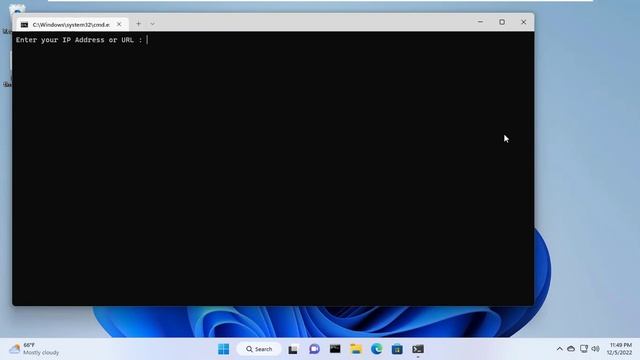Image resolution: width=640 pixels, height=360 pixels.
Task: Close the cmd.exe tab
Action: click(x=119, y=24)
